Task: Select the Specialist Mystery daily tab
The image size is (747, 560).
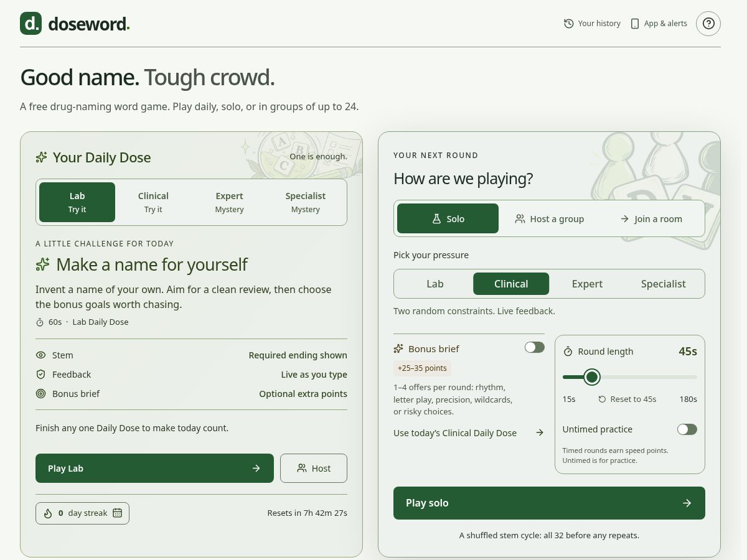Action: pos(306,202)
